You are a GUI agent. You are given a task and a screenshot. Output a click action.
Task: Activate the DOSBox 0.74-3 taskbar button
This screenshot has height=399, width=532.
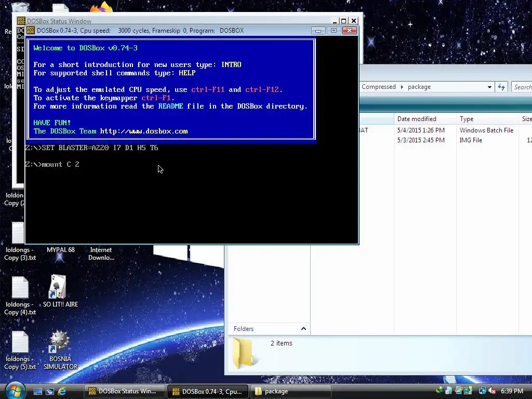click(x=208, y=391)
